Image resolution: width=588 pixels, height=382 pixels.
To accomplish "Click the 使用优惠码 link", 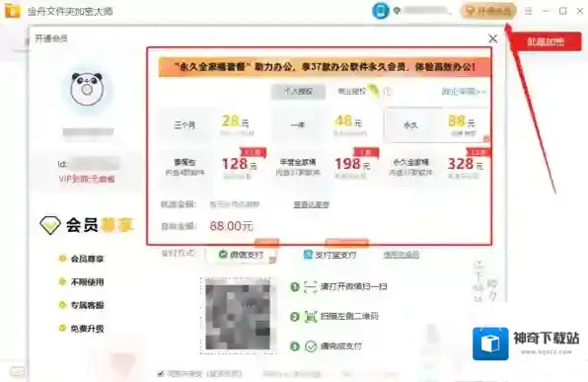I will tap(401, 256).
